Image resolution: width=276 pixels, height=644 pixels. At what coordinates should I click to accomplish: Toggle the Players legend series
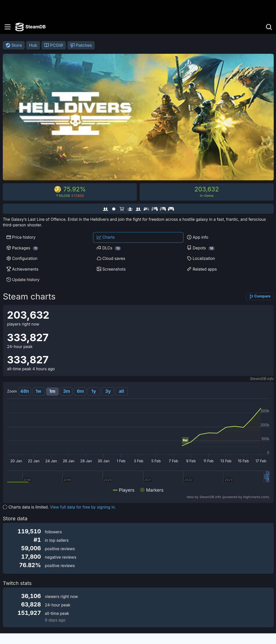tap(123, 490)
